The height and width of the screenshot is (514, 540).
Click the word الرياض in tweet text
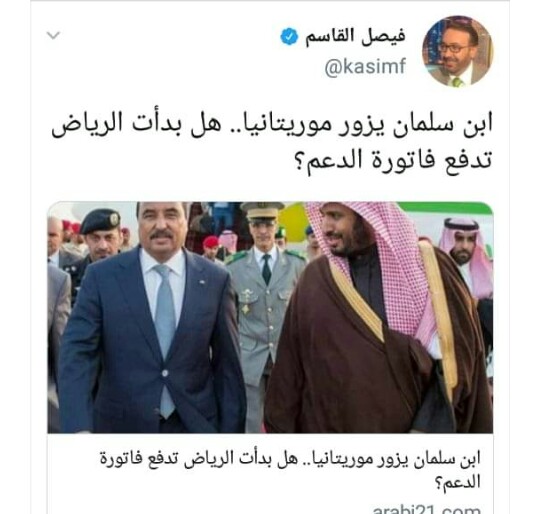tap(85, 125)
